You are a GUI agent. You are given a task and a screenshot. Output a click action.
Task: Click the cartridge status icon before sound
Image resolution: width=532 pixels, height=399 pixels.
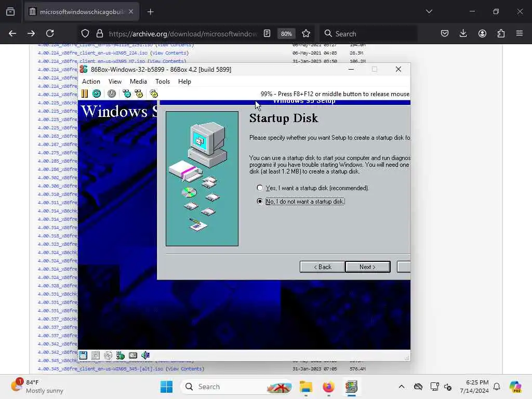(133, 355)
